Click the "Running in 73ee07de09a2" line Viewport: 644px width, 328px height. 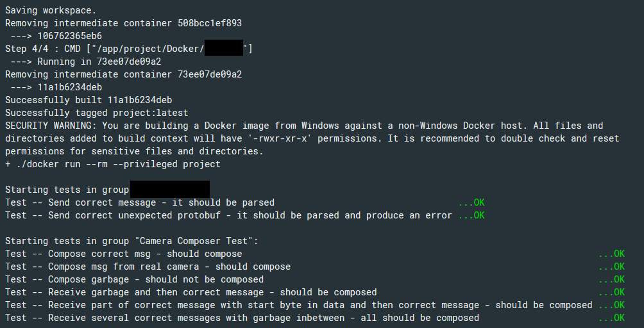coord(99,61)
